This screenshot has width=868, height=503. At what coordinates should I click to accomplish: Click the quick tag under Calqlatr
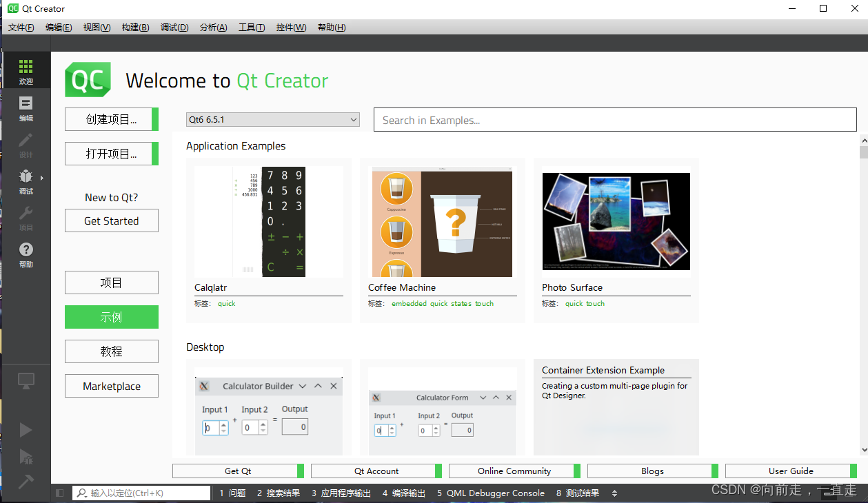click(227, 303)
